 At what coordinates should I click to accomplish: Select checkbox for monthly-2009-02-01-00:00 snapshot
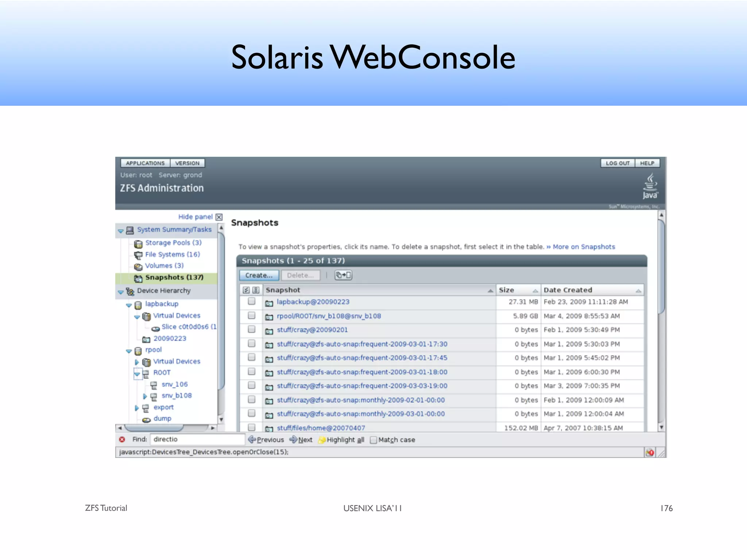[251, 400]
